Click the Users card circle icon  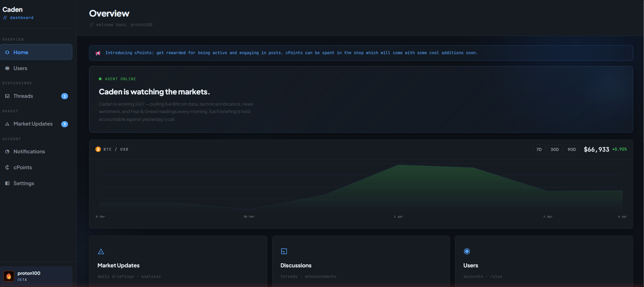tap(467, 251)
